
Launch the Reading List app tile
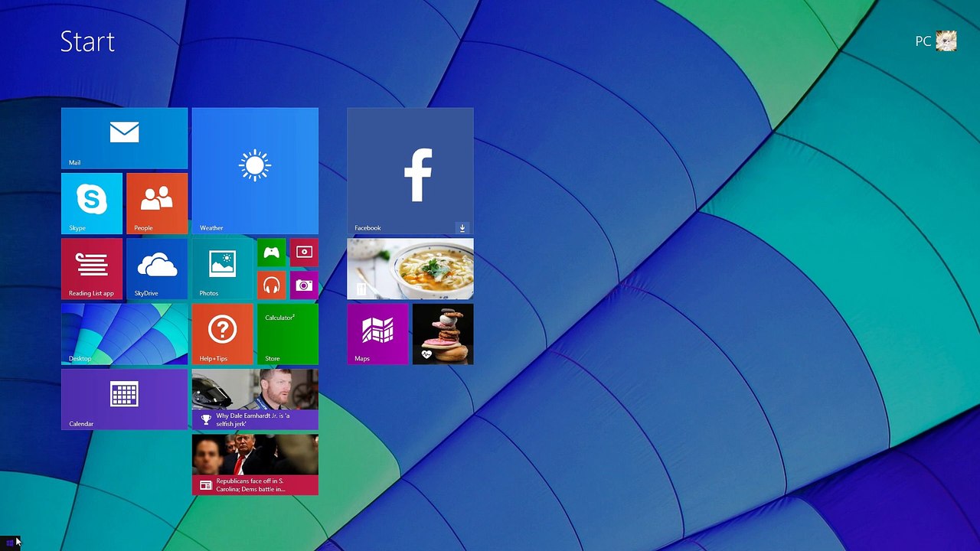pos(92,269)
